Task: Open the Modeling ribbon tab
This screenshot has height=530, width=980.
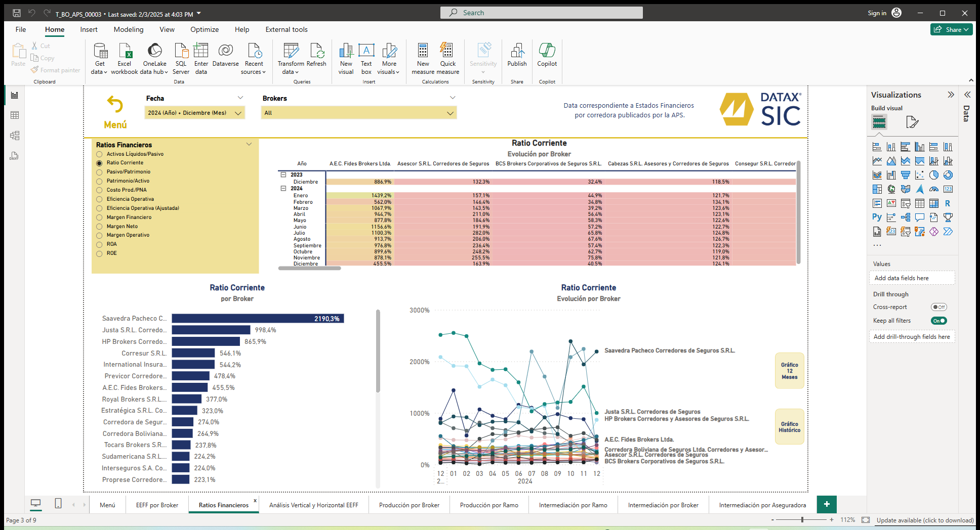Action: 128,29
